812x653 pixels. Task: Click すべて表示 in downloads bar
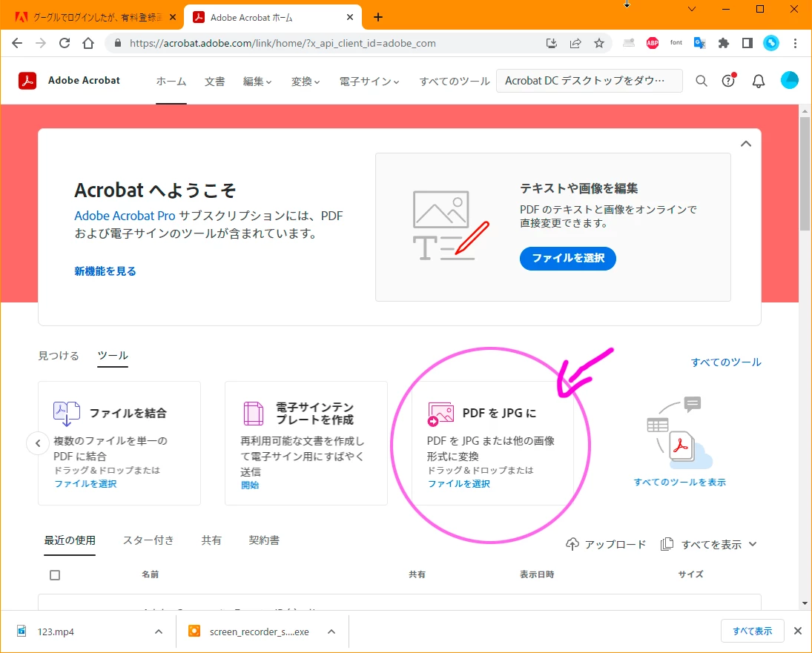[752, 632]
